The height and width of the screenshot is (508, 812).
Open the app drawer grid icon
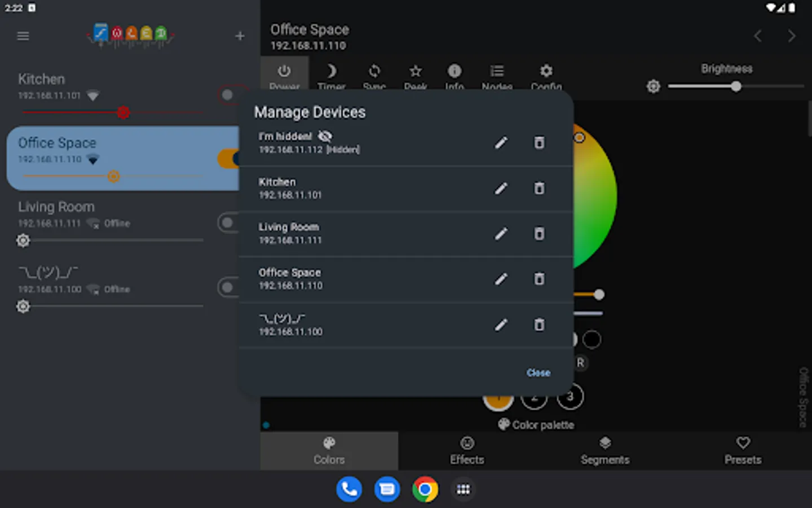(463, 489)
